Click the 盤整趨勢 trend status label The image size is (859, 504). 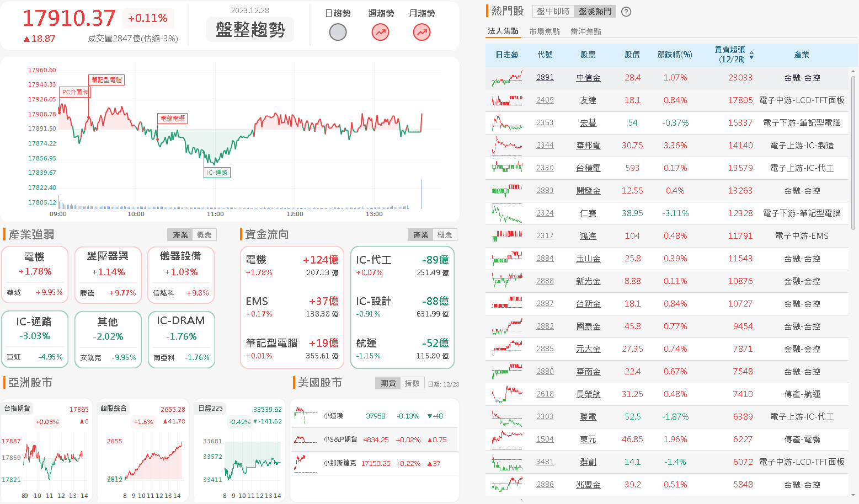pyautogui.click(x=250, y=30)
